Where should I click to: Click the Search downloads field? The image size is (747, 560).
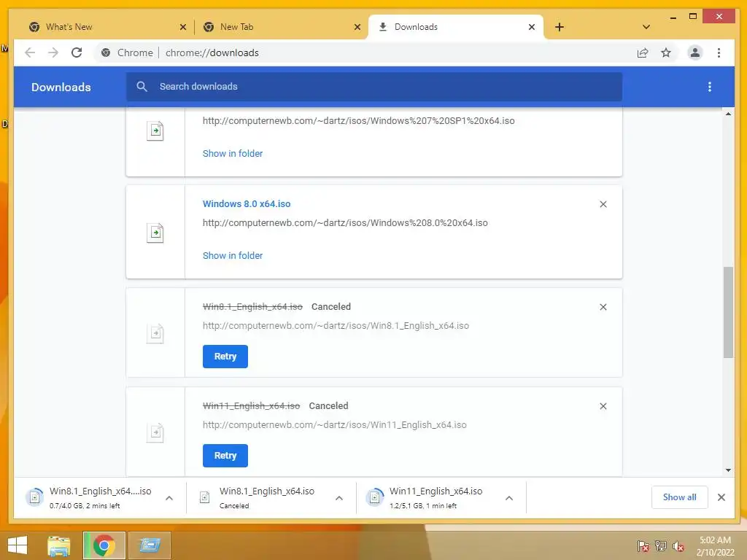374,87
